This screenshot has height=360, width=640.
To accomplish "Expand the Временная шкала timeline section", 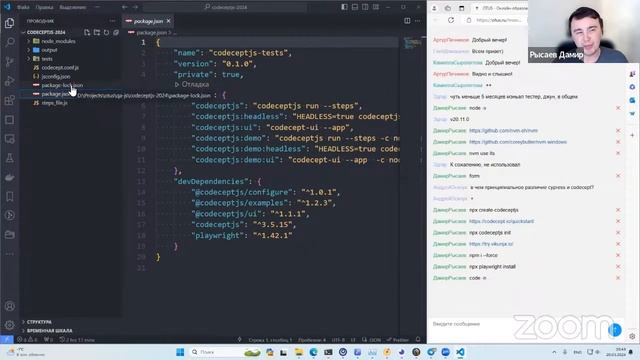I will click(x=49, y=331).
